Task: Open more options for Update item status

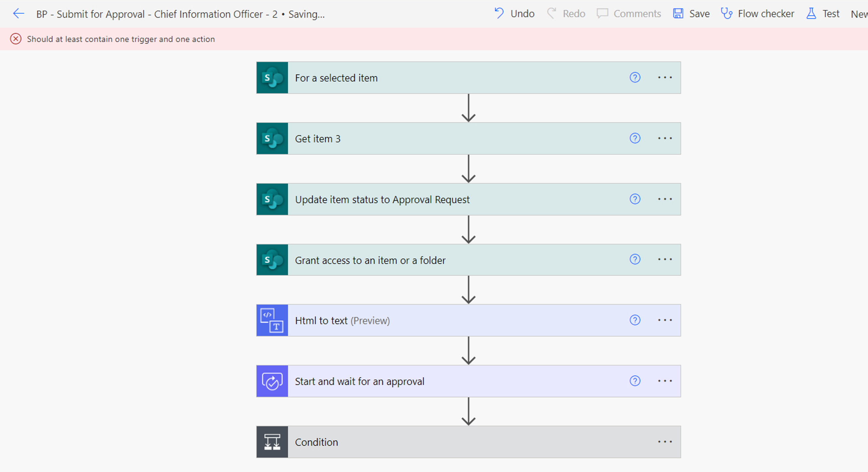Action: 665,199
